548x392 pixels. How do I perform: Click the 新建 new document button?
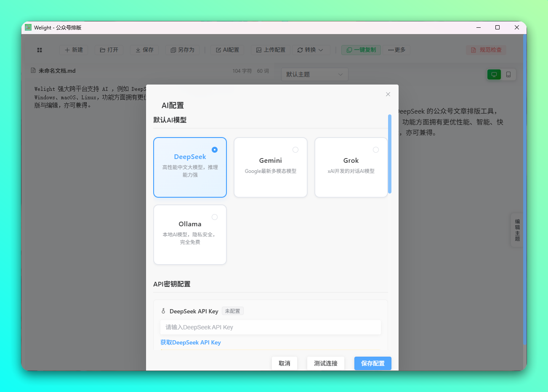point(74,50)
